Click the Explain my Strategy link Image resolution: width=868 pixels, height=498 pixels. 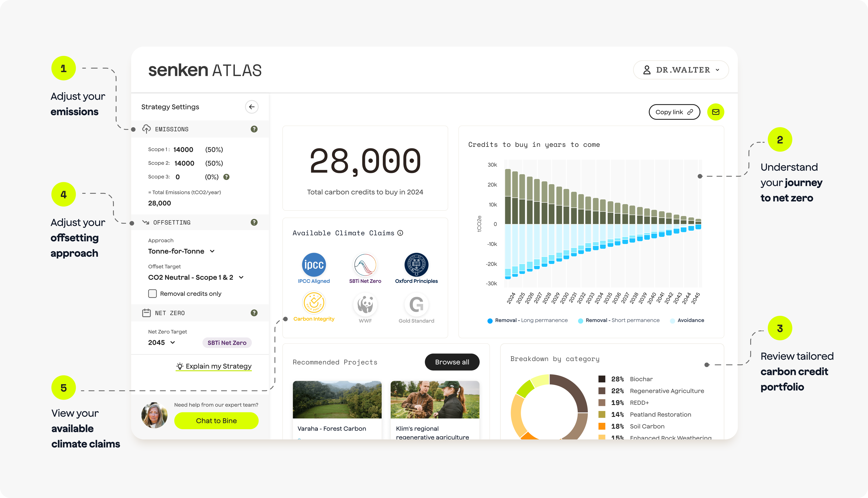click(213, 366)
